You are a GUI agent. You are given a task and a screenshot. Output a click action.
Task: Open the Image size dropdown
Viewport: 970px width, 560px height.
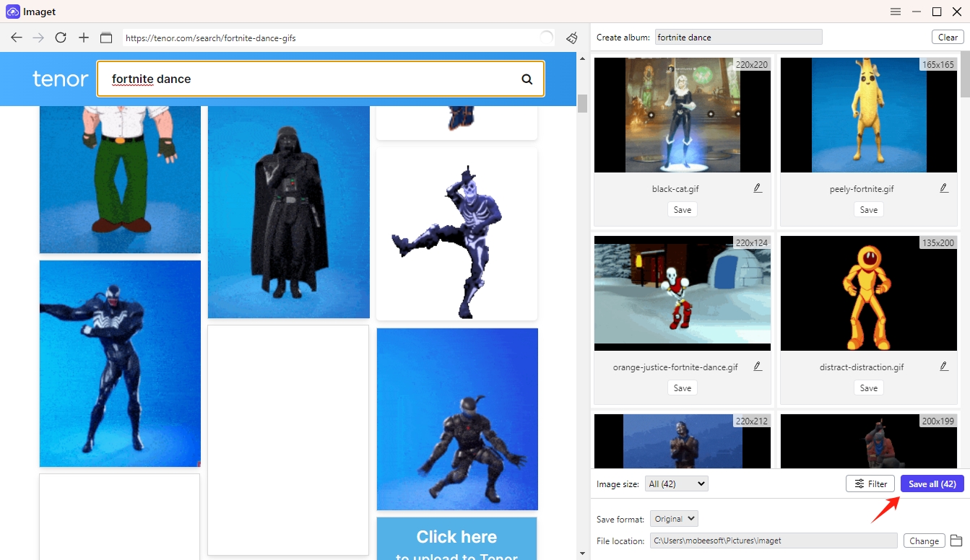click(677, 484)
